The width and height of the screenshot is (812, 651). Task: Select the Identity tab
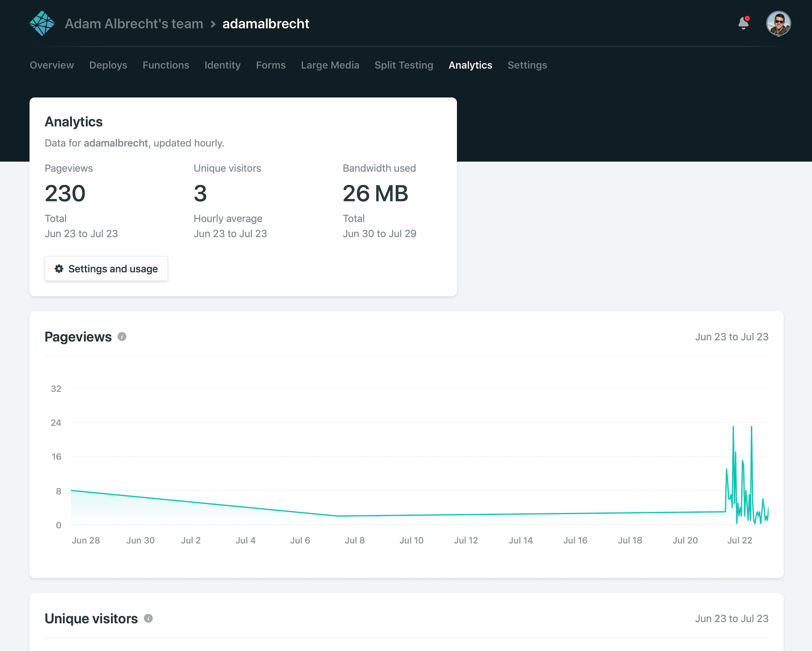[222, 65]
